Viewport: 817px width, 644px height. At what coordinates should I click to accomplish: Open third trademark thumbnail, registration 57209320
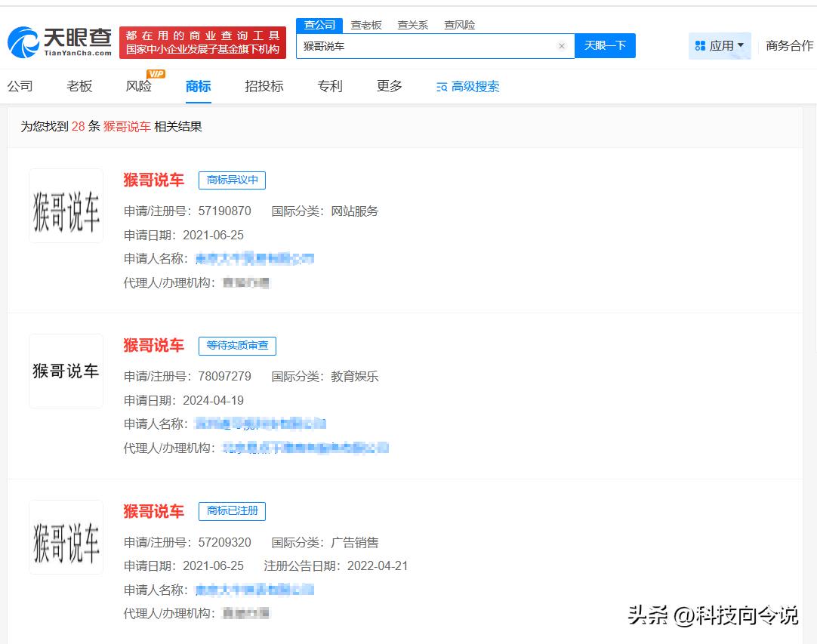tap(66, 537)
